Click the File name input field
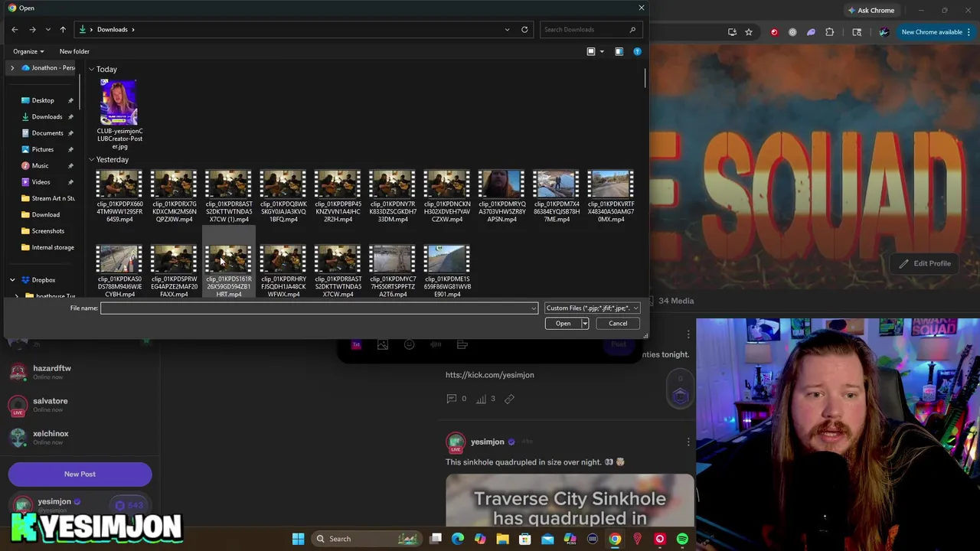The width and height of the screenshot is (980, 551). [315, 308]
